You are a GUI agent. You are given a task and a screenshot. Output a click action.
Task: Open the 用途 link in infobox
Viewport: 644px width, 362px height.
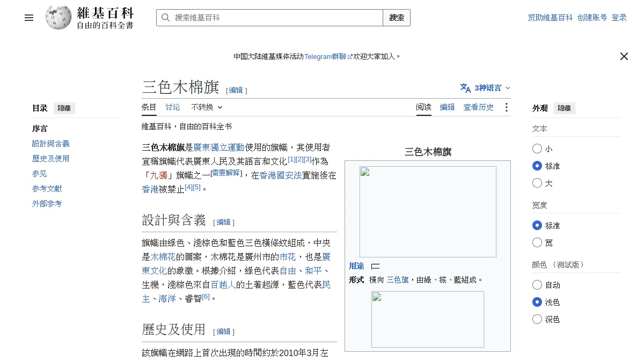(356, 266)
